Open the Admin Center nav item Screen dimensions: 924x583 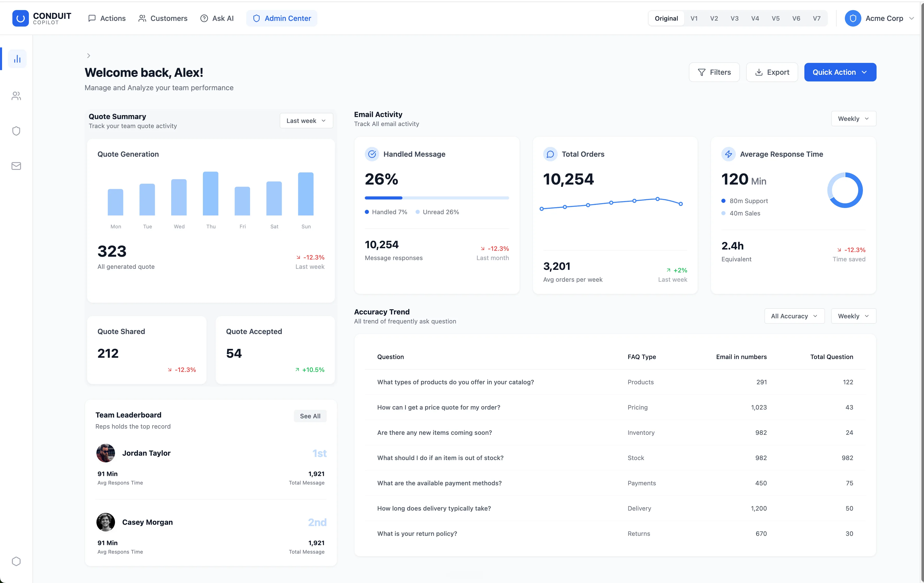click(x=282, y=18)
